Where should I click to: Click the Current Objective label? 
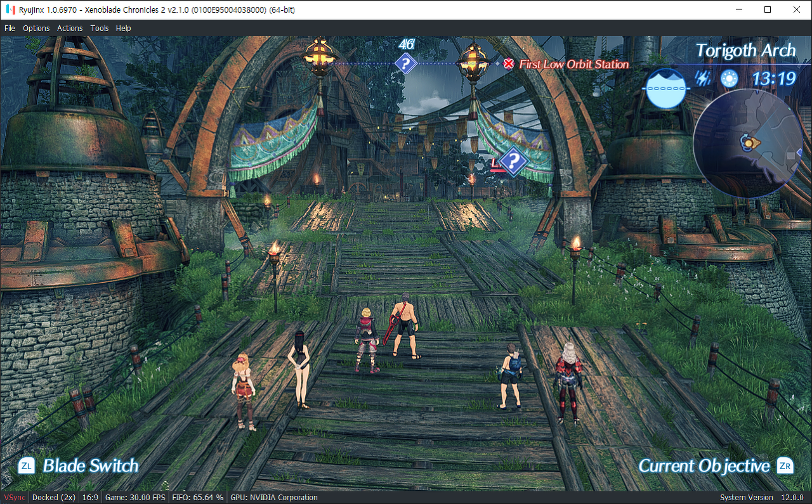tap(704, 466)
